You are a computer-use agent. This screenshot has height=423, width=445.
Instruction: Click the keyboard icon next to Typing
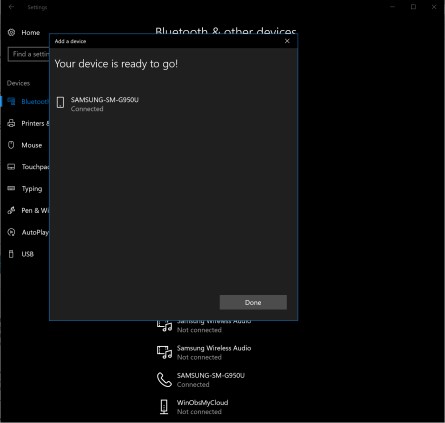pyautogui.click(x=11, y=188)
